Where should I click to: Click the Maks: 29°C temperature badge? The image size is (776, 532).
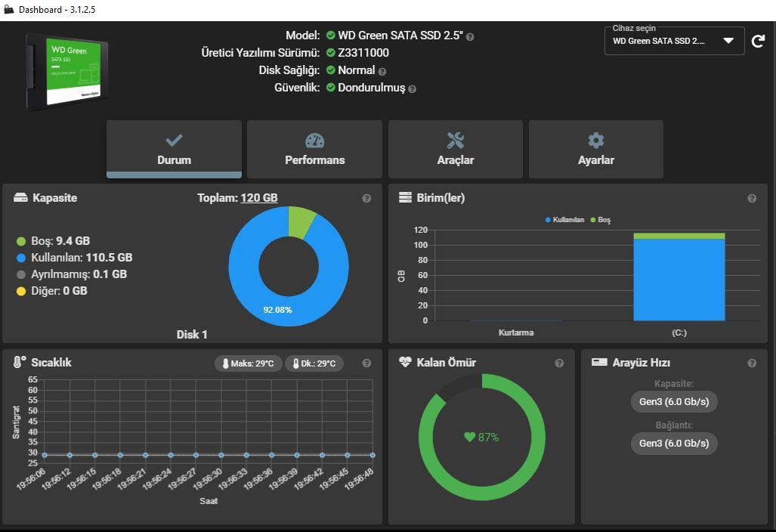point(249,363)
